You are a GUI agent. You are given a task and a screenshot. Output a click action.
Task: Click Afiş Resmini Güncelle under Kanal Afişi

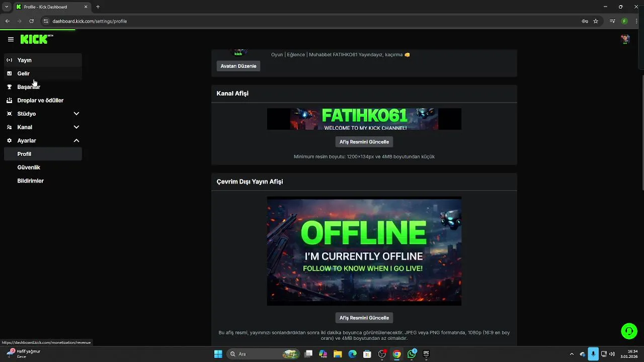click(x=364, y=142)
